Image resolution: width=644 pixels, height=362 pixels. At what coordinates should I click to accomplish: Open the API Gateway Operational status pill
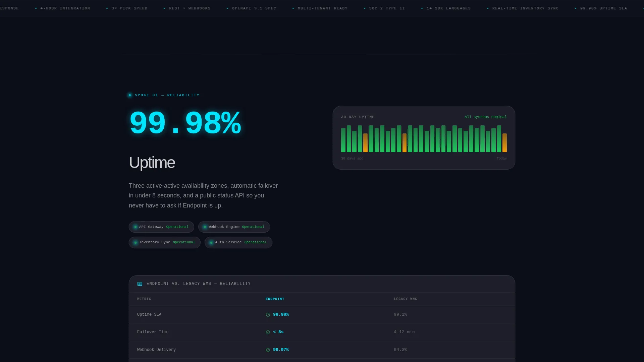(x=161, y=227)
